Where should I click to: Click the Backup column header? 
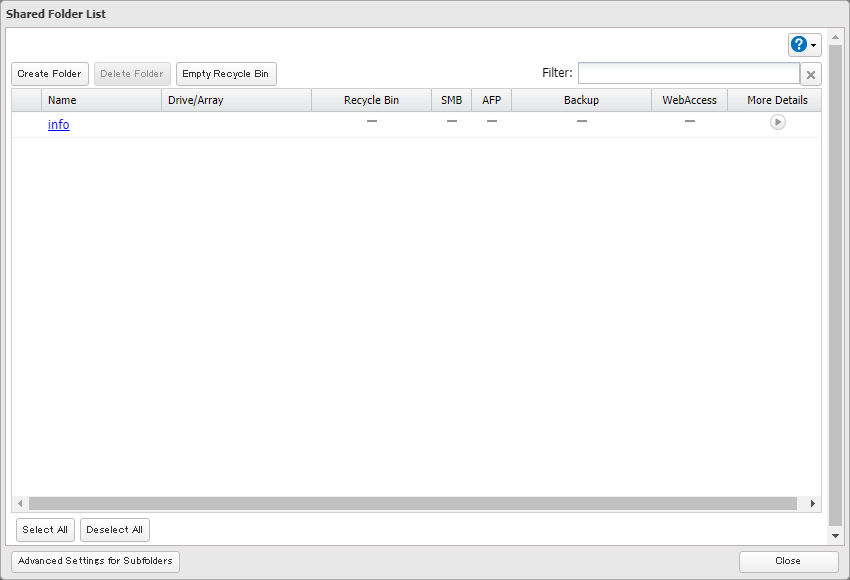tap(581, 100)
